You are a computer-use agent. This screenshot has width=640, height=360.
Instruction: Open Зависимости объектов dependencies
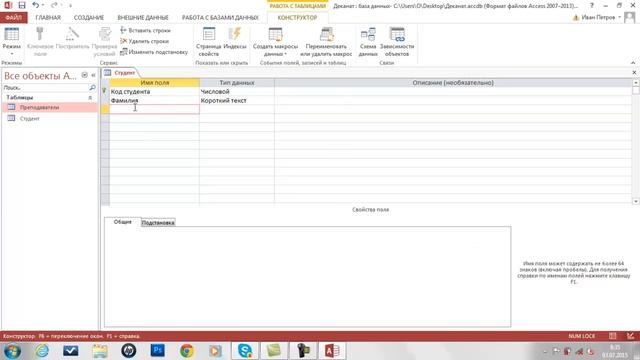[x=397, y=41]
